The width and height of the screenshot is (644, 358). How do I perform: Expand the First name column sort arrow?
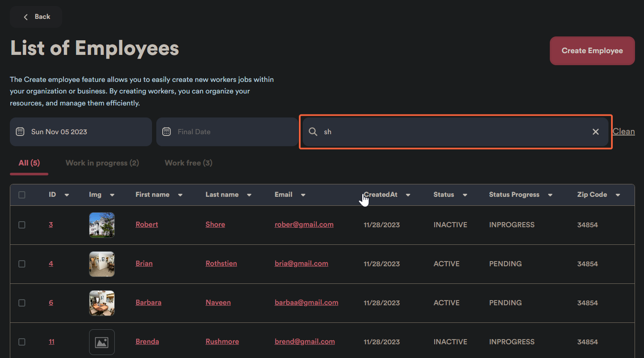pos(180,195)
